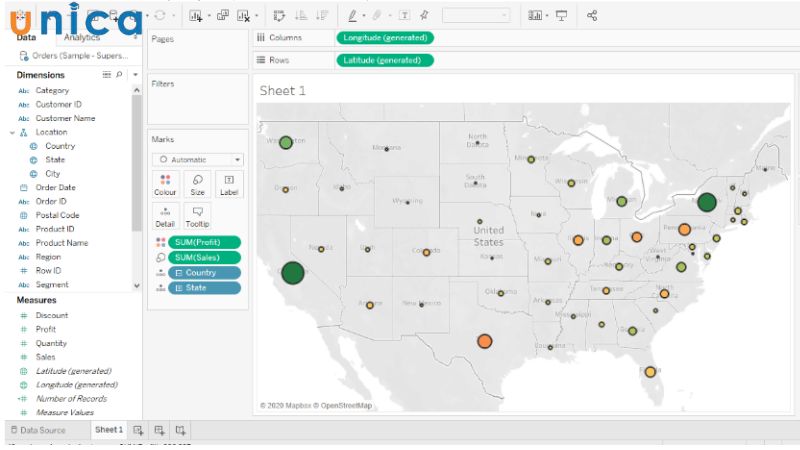Click the large green California circle on map

click(293, 273)
